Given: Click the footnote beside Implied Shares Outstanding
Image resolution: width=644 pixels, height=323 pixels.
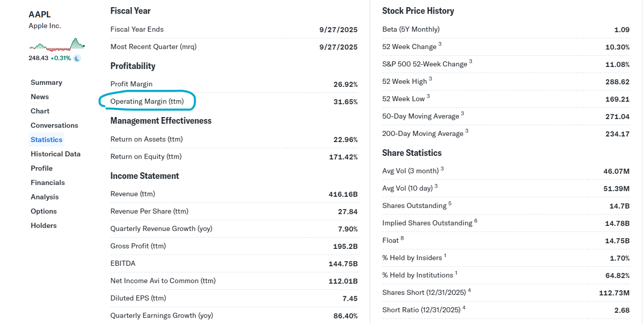Looking at the screenshot, I should [475, 220].
